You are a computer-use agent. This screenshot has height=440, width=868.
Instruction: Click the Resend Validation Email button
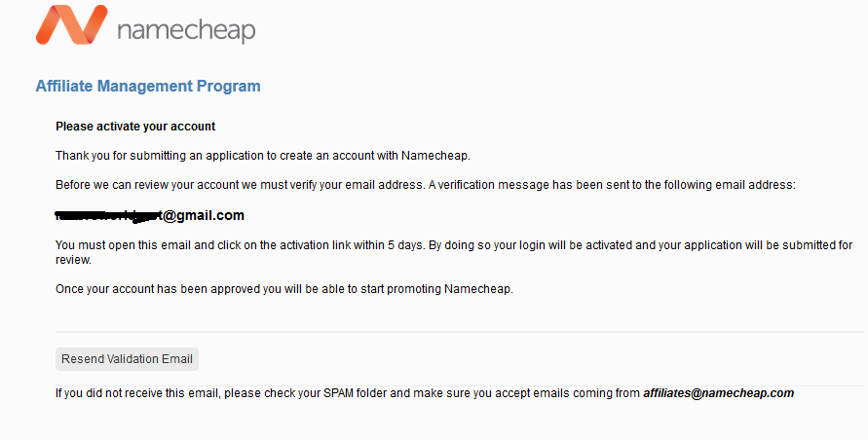pyautogui.click(x=127, y=359)
